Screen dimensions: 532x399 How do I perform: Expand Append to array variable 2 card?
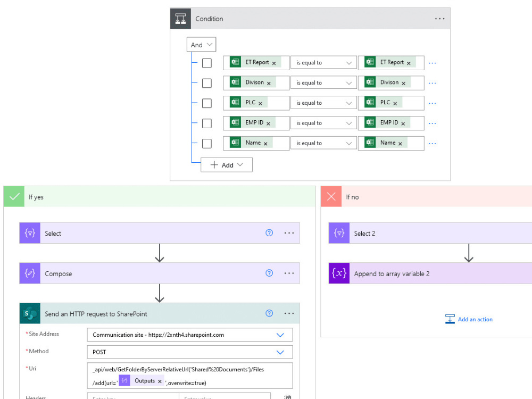click(x=430, y=273)
